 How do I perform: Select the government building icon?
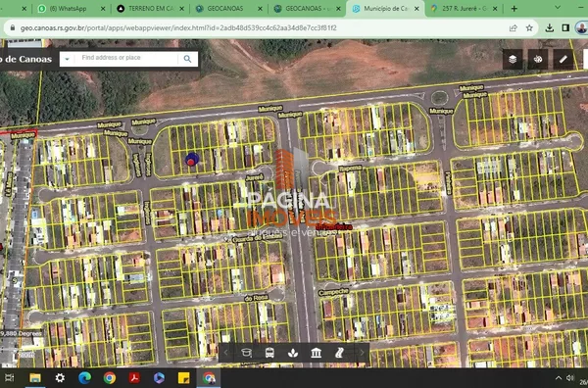317,353
